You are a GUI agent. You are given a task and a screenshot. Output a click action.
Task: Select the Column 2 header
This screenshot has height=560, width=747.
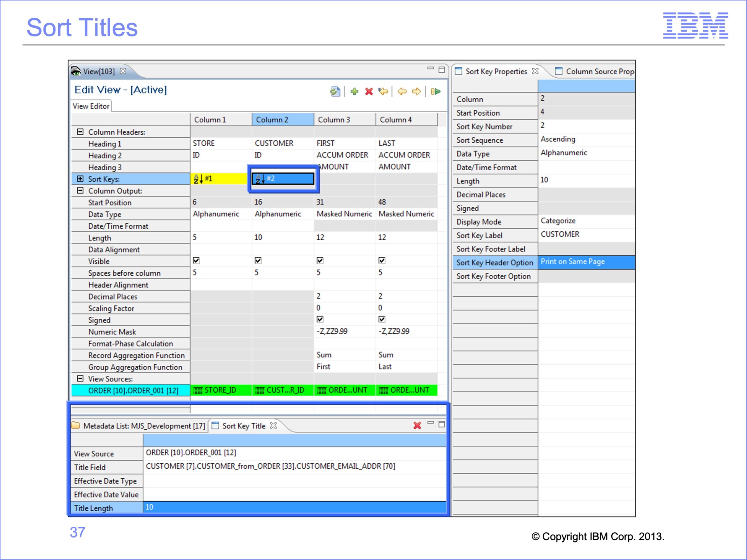coord(283,120)
